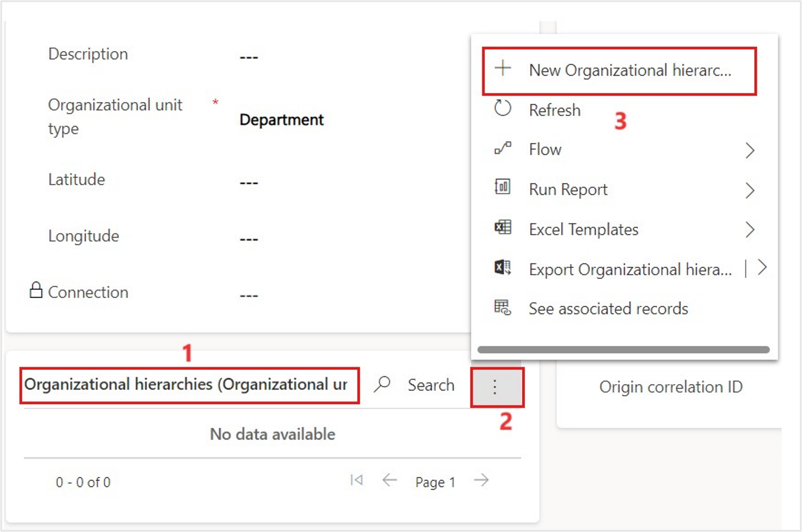Go to first page of results
The height and width of the screenshot is (532, 802).
click(356, 480)
